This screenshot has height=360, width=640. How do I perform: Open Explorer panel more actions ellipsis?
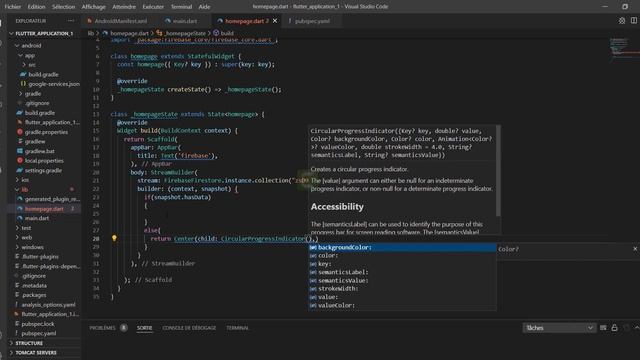click(x=71, y=20)
